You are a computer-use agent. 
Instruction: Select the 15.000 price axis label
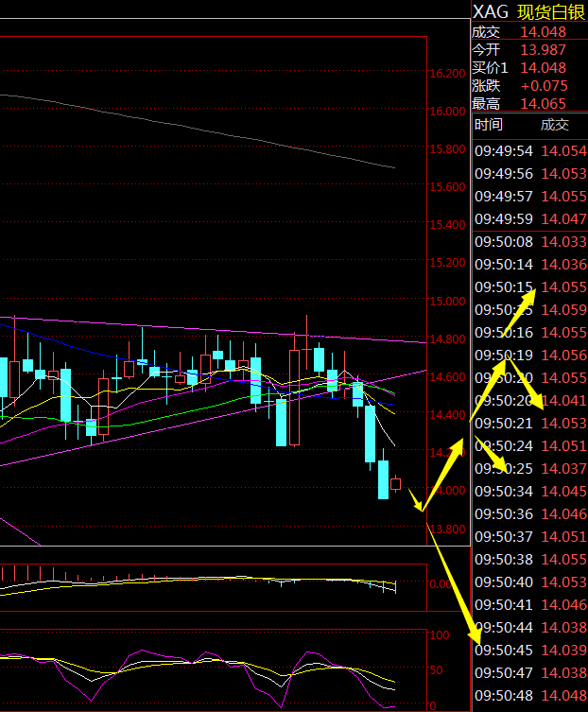click(447, 301)
